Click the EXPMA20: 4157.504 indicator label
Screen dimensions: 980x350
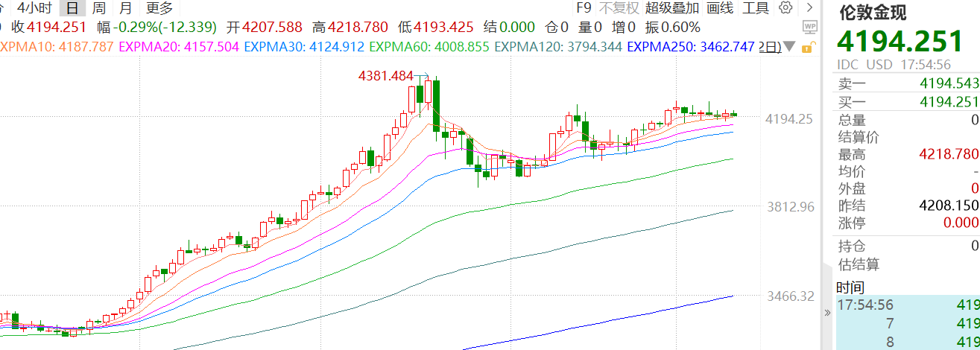click(x=179, y=47)
